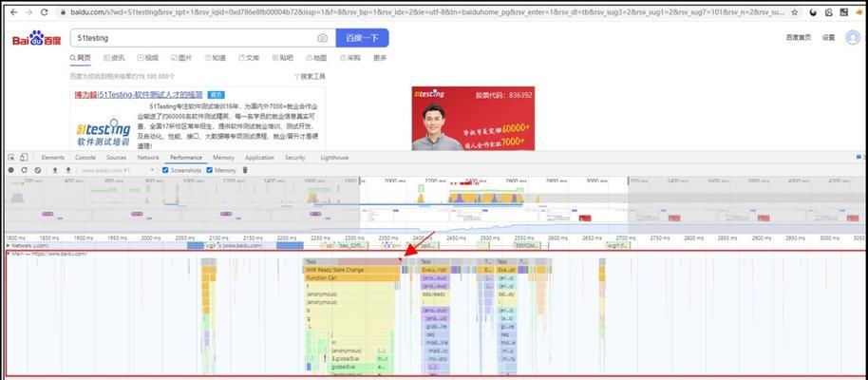This screenshot has height=380, width=868.
Task: Select the Performance tab
Action: (x=186, y=158)
